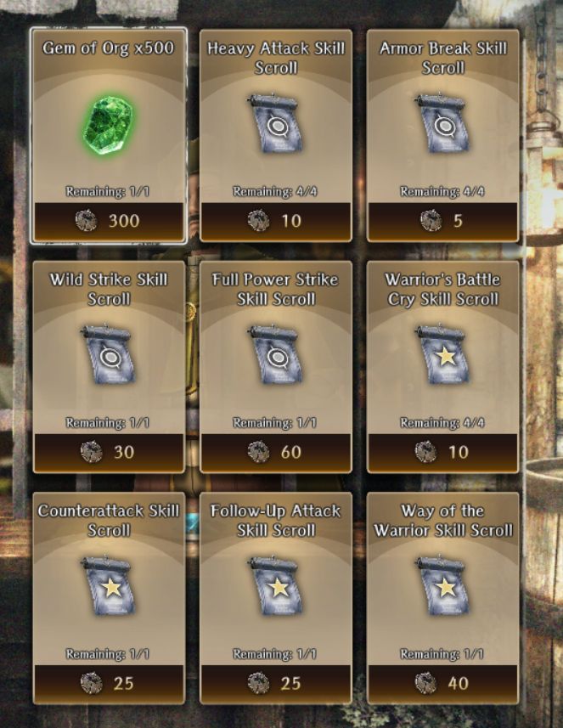
Task: Open the Heavy Attack Skill Scroll title
Action: coord(276,58)
